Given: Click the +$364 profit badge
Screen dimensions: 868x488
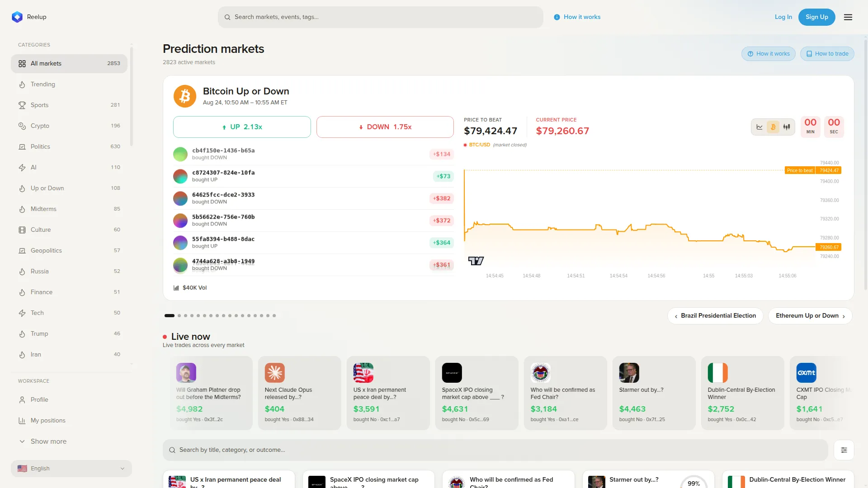Looking at the screenshot, I should click(x=442, y=243).
